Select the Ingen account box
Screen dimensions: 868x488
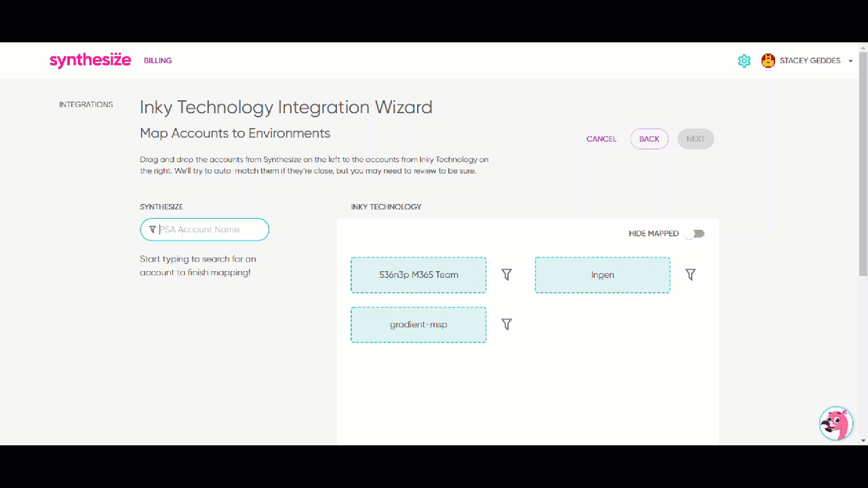[602, 275]
